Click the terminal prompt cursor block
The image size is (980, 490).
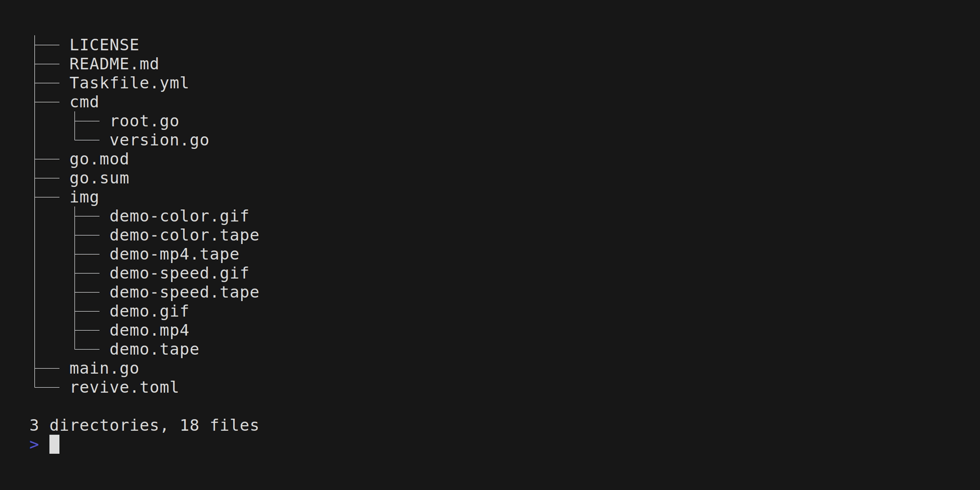(x=54, y=444)
